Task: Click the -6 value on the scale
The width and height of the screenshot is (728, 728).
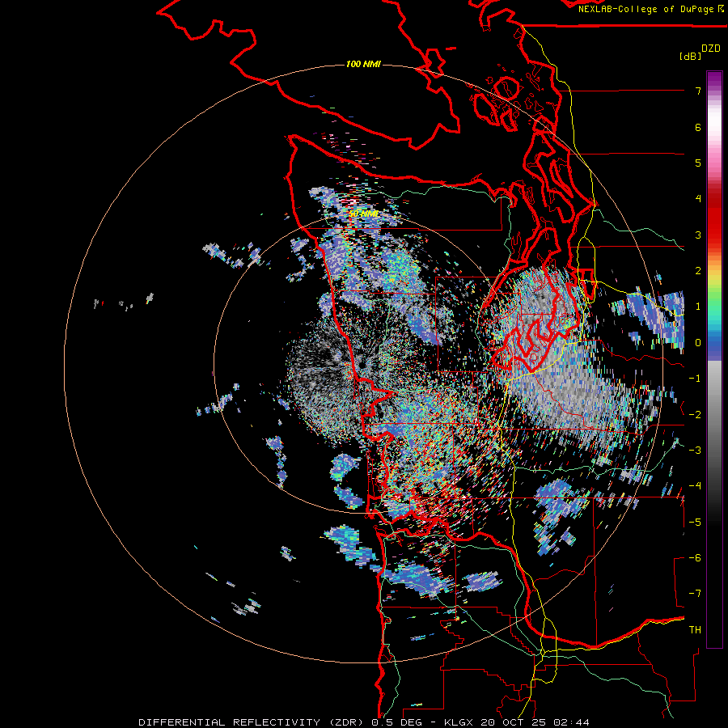Action: [695, 558]
